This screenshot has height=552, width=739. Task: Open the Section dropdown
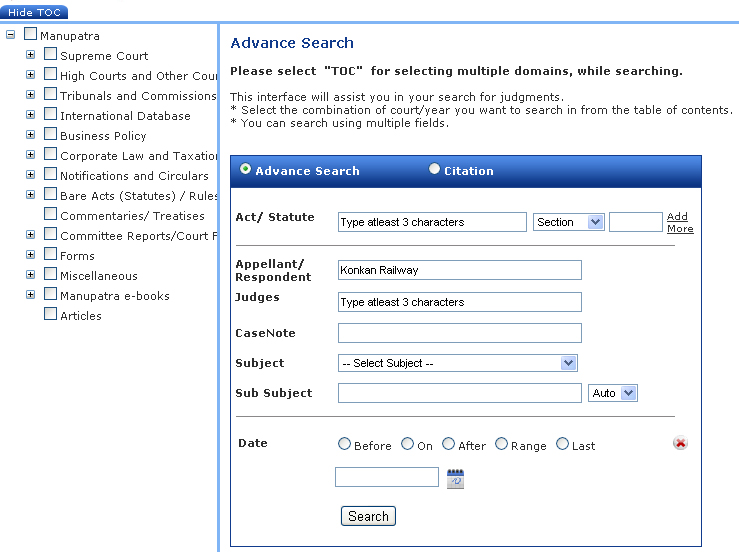coord(569,222)
